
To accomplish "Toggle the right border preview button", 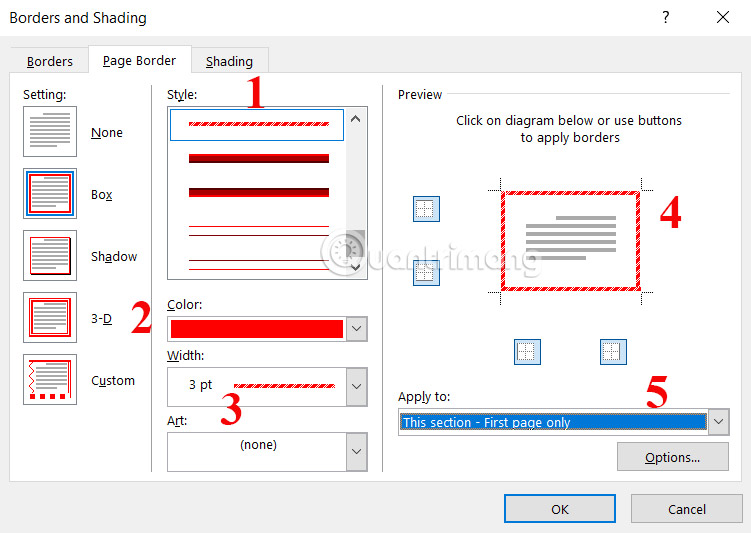I will coord(612,351).
